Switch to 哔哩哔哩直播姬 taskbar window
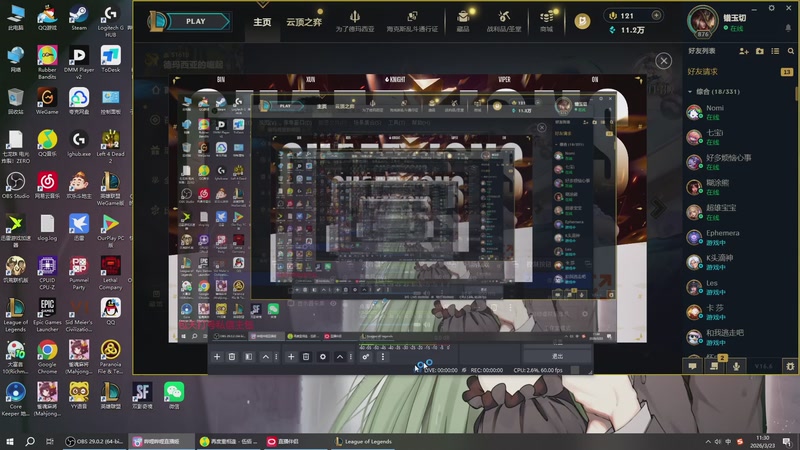This screenshot has width=800, height=450. pyautogui.click(x=161, y=441)
